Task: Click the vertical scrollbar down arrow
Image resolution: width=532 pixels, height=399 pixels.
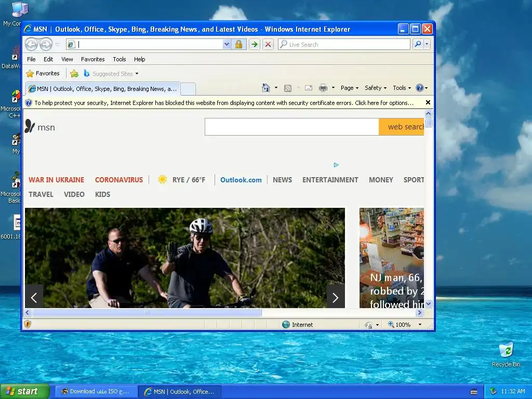Action: point(429,303)
